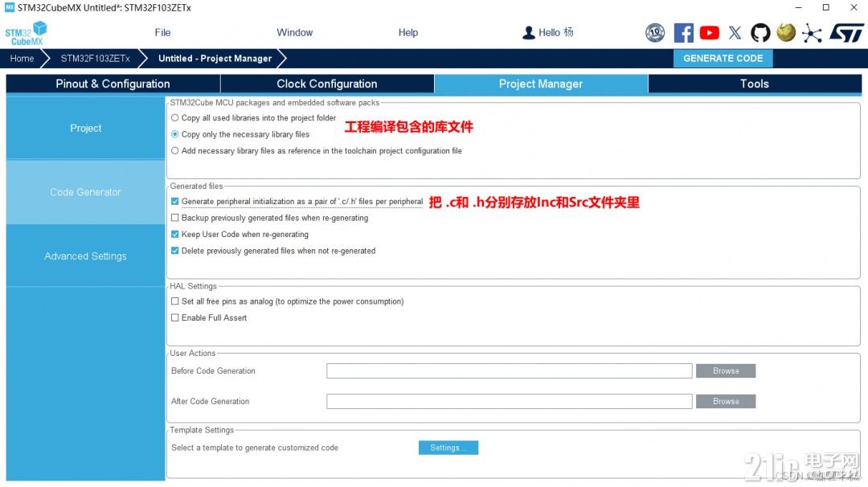Toggle Delete previously generated files checkbox
868x487 pixels.
point(175,251)
